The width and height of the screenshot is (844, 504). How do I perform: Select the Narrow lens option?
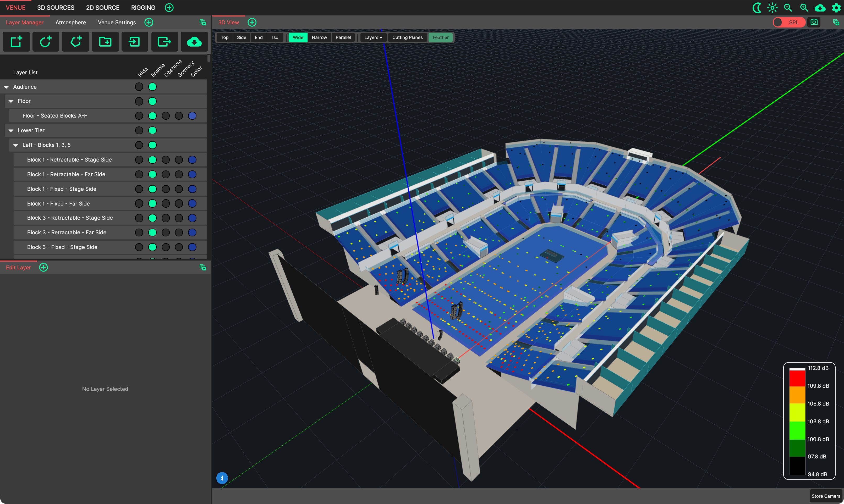(319, 37)
